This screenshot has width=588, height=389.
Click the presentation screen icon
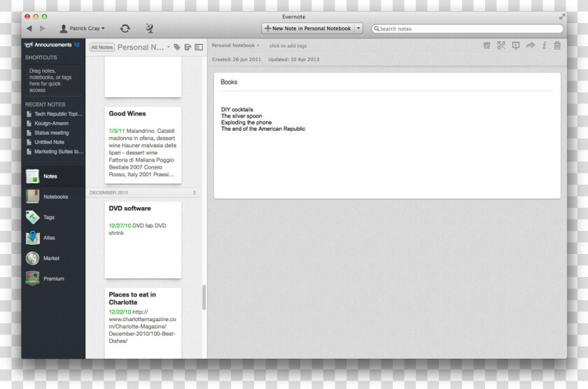(x=516, y=45)
